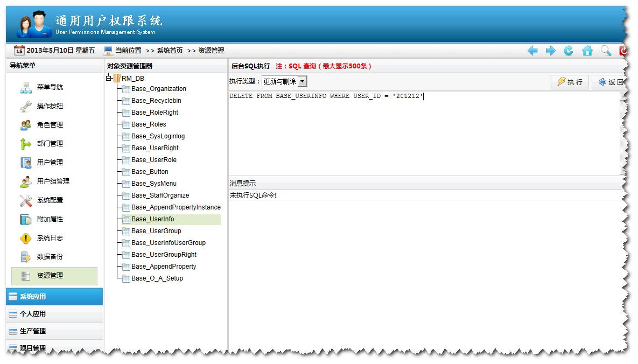The image size is (638, 364).
Task: Open 数据备份 data backup
Action: [x=25, y=256]
